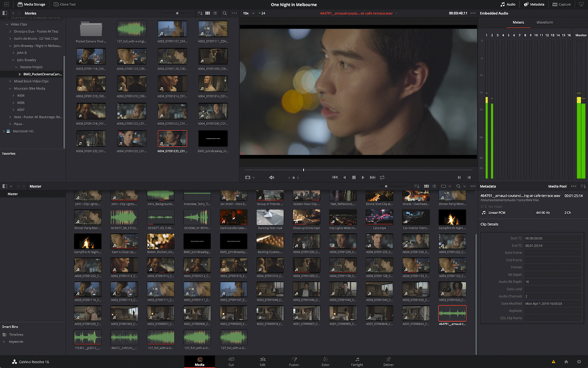This screenshot has width=588, height=368.
Task: Go to the Fairlight page
Action: click(x=357, y=361)
